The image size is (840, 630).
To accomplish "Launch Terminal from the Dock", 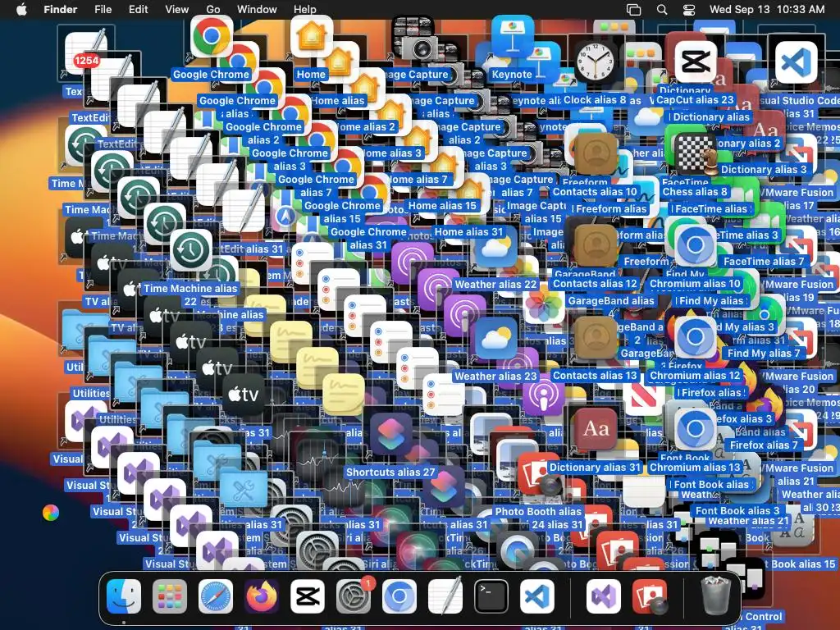I will pos(491,596).
